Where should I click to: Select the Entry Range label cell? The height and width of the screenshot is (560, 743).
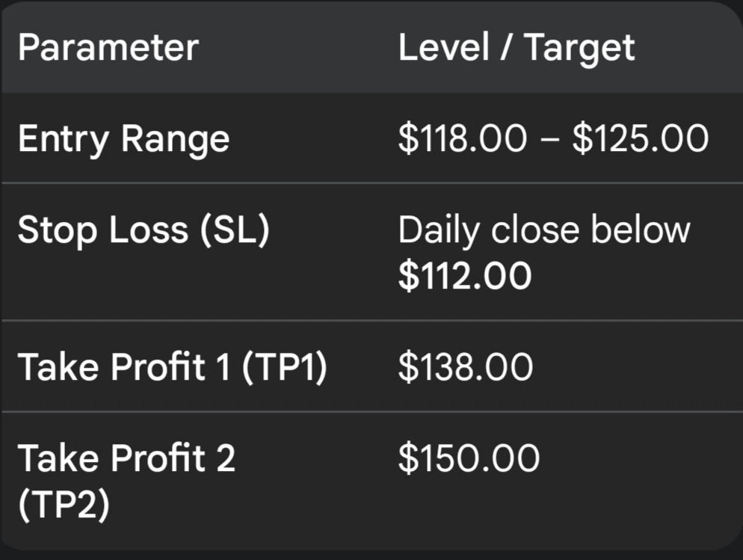(123, 140)
